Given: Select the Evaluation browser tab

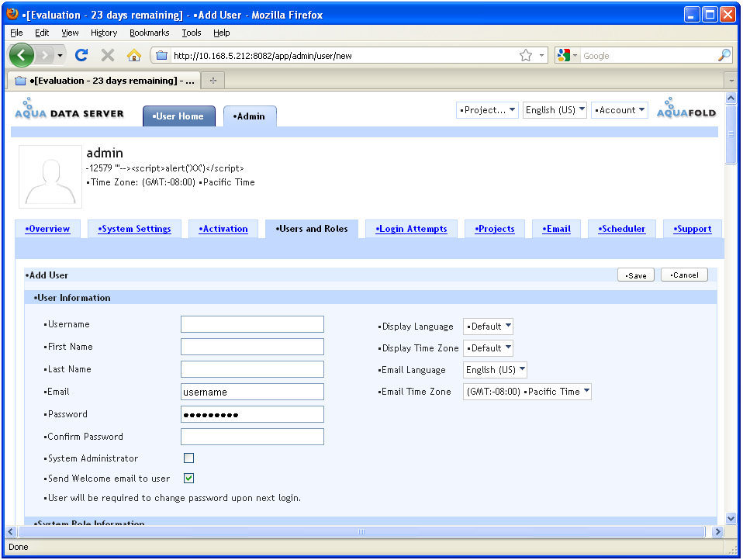Looking at the screenshot, I should tap(104, 81).
